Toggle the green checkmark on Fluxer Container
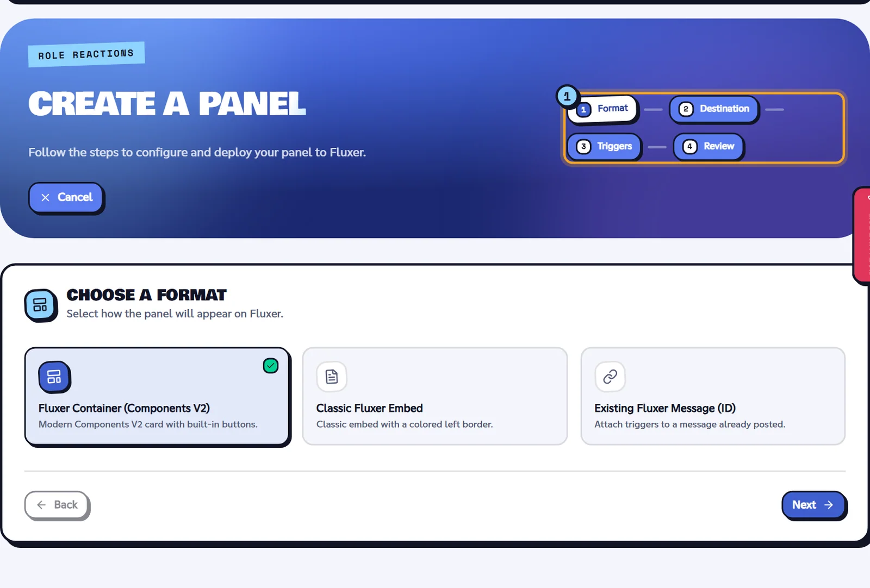 point(271,366)
